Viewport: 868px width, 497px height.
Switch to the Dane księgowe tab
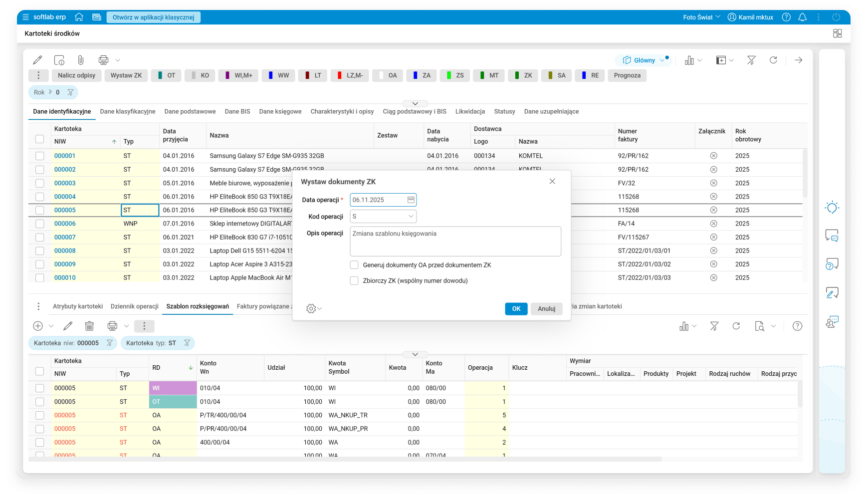pyautogui.click(x=280, y=111)
